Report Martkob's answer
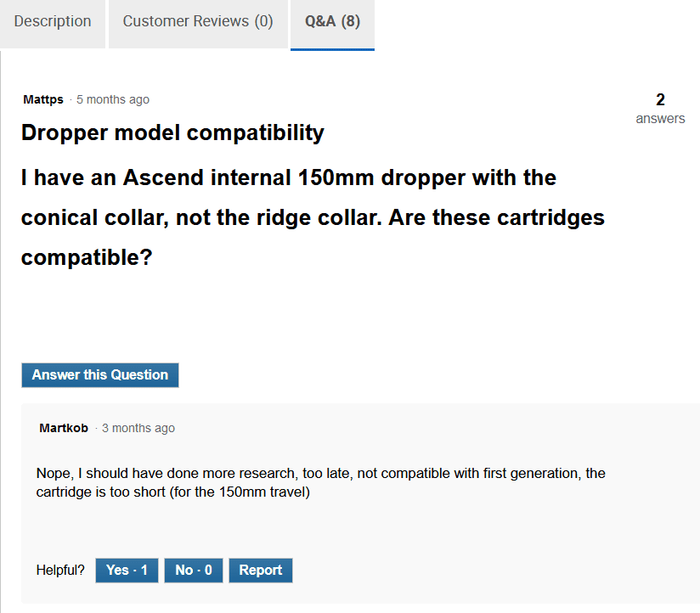The width and height of the screenshot is (700, 613). [x=261, y=571]
